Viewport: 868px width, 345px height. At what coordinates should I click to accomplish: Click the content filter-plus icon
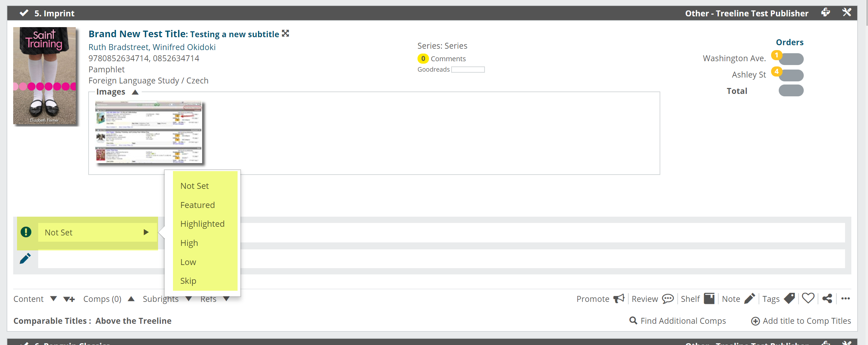(69, 299)
